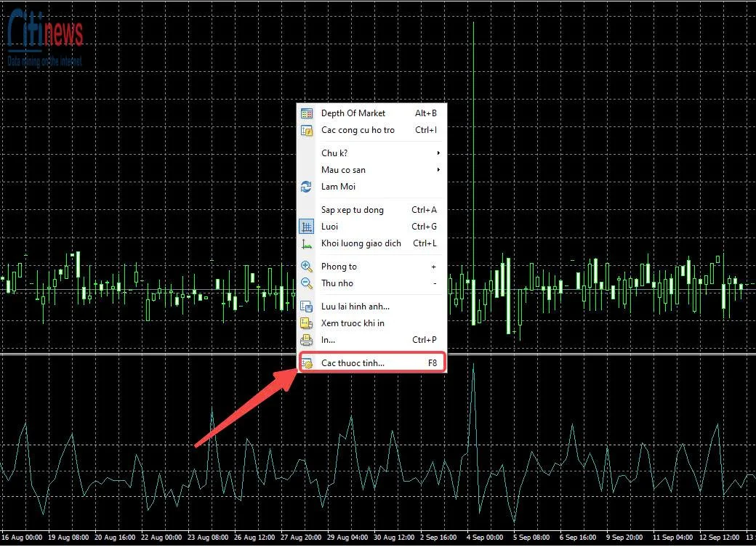Click the 19 Aug 08:00 time label
This screenshot has width=756, height=547.
coord(68,538)
